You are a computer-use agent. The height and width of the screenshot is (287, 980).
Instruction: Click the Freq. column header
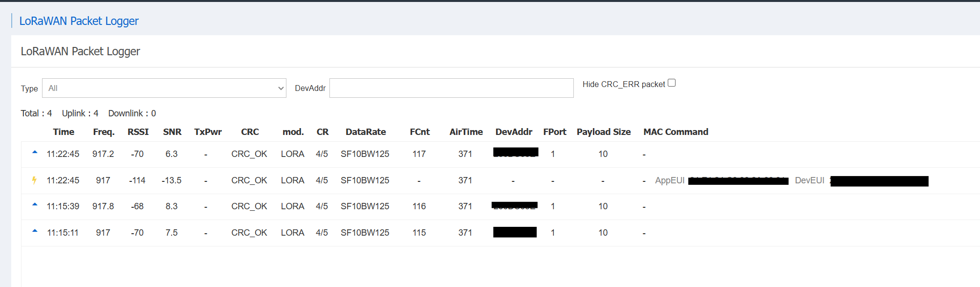(104, 132)
